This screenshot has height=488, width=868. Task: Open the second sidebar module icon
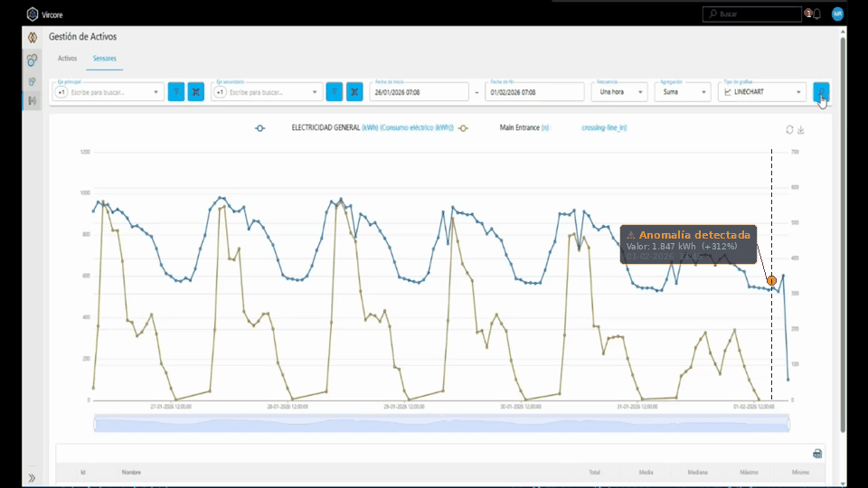coord(33,60)
